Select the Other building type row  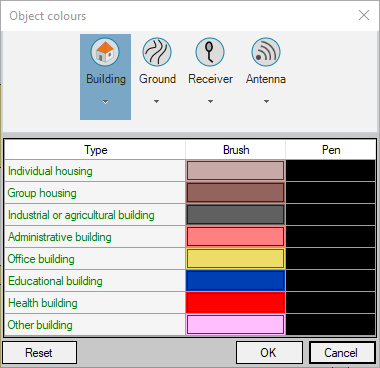point(95,325)
